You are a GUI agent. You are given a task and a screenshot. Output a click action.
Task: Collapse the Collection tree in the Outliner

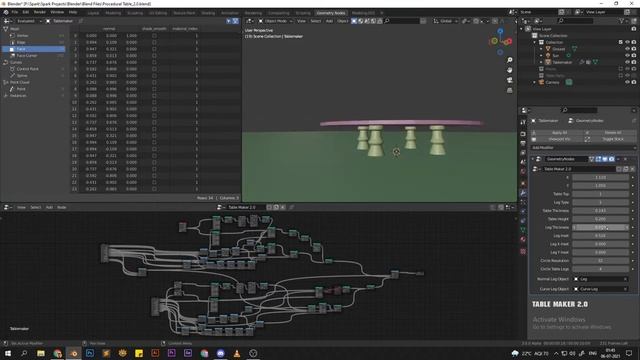(535, 42)
